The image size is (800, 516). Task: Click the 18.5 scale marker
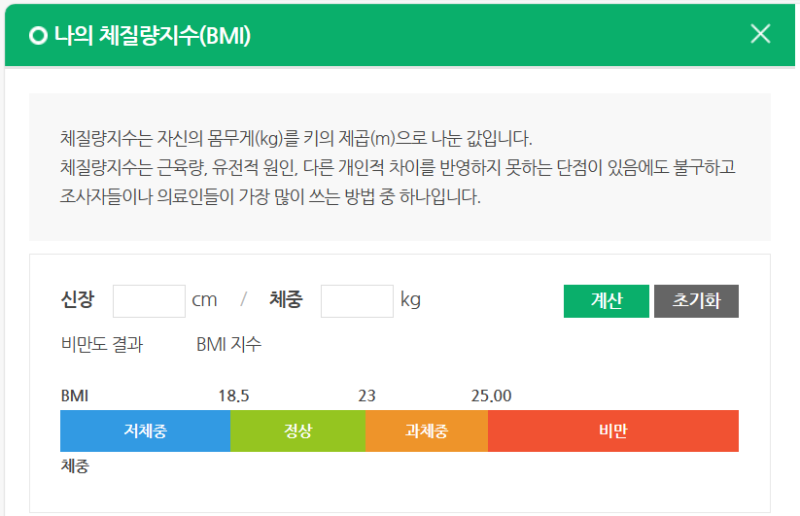pos(234,396)
